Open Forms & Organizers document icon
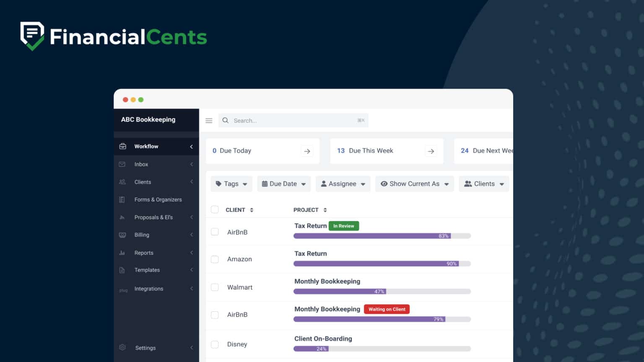Image resolution: width=644 pixels, height=362 pixels. [x=122, y=199]
